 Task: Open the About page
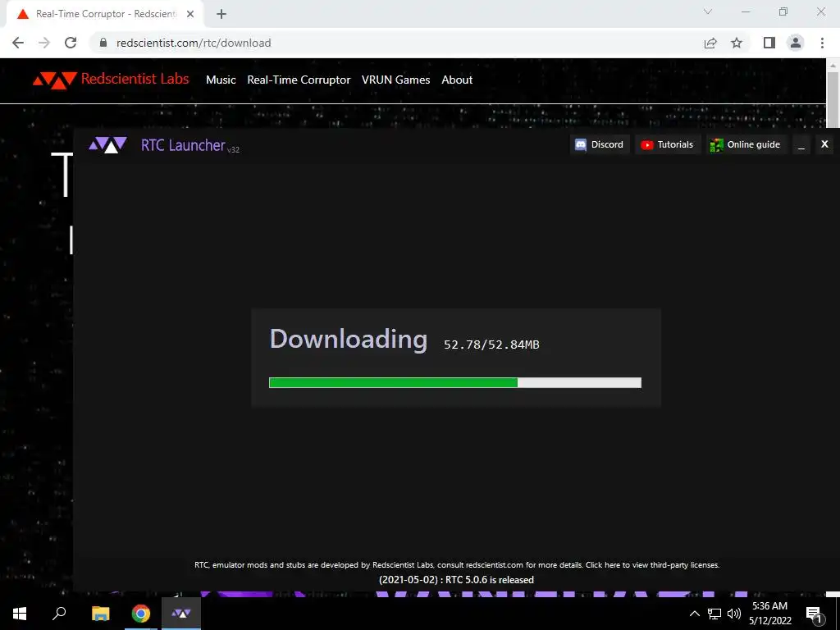(x=457, y=80)
